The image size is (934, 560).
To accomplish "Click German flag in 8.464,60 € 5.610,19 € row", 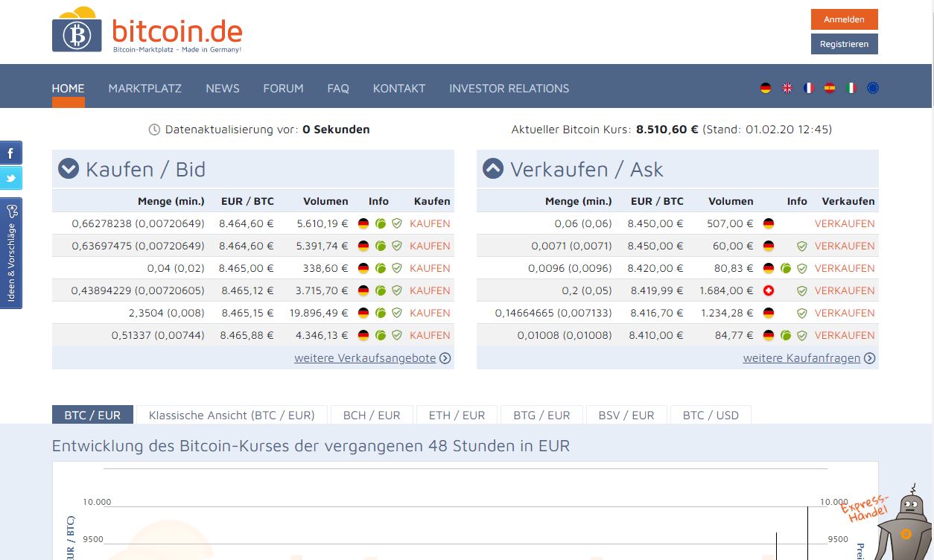I will pos(363,223).
